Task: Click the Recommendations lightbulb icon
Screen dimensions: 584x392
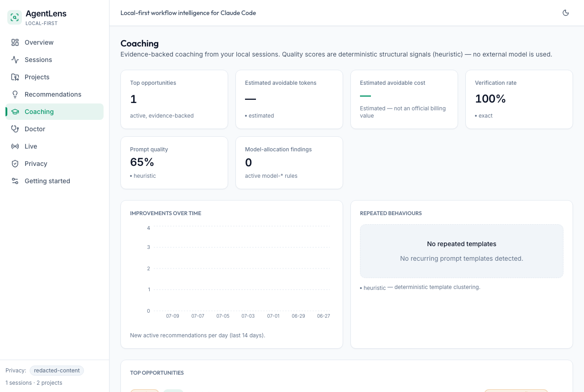Action: pos(15,94)
